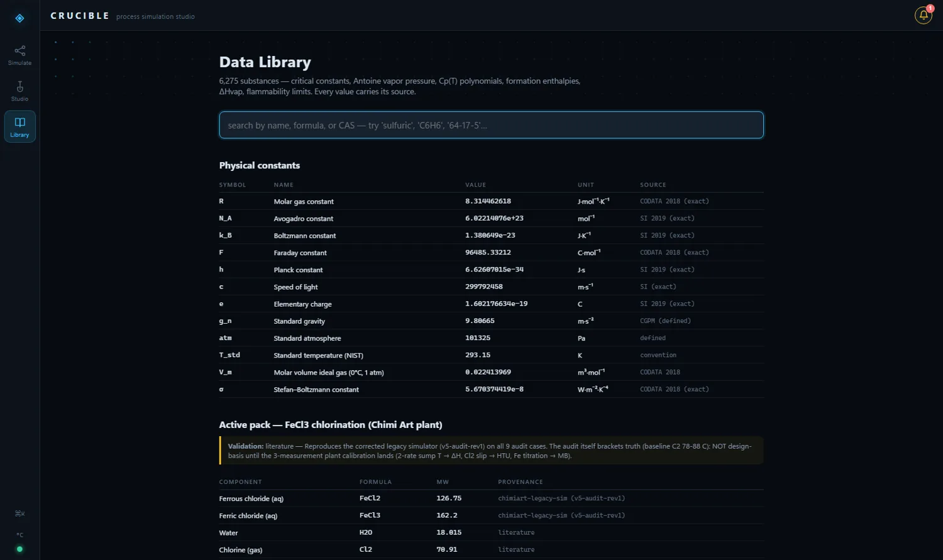Click the value 299792458
This screenshot has height=560, width=943.
483,287
